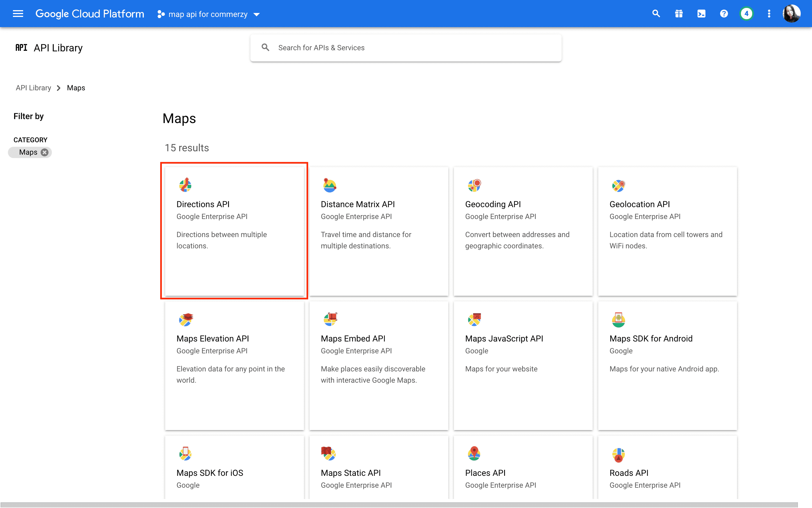Open the Directions API card
The height and width of the screenshot is (508, 812).
[234, 231]
